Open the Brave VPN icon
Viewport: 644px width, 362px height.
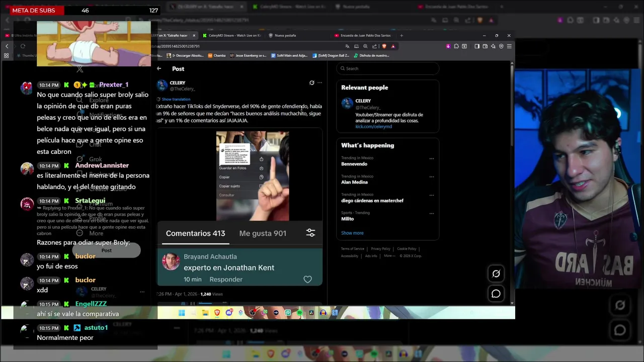501,46
